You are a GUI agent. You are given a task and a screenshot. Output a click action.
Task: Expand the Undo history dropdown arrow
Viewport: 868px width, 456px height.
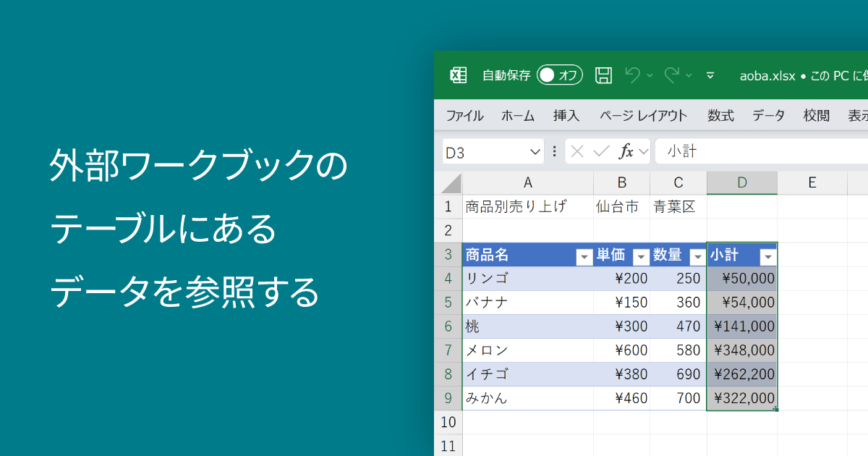648,75
